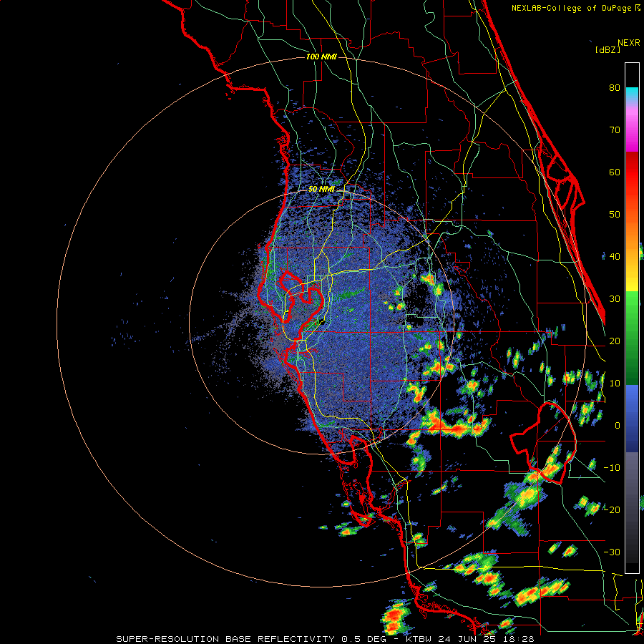The width and height of the screenshot is (644, 644).
Task: Click the -10 value on the dBZ scale
Action: tap(612, 468)
